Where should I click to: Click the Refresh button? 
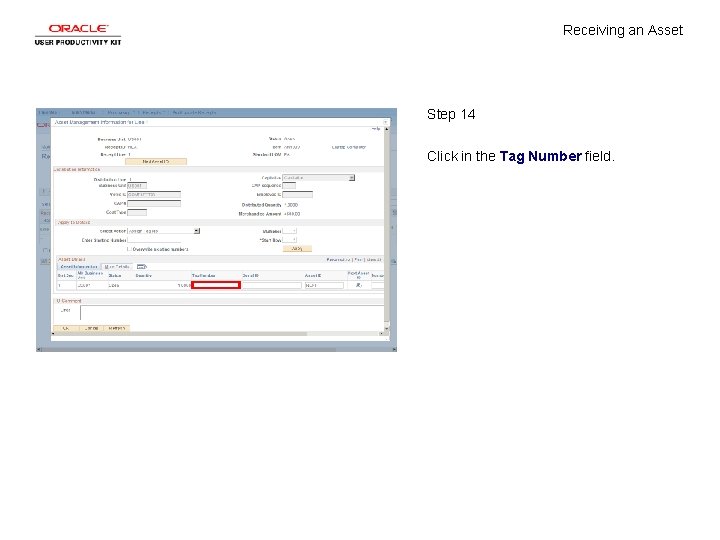117,328
